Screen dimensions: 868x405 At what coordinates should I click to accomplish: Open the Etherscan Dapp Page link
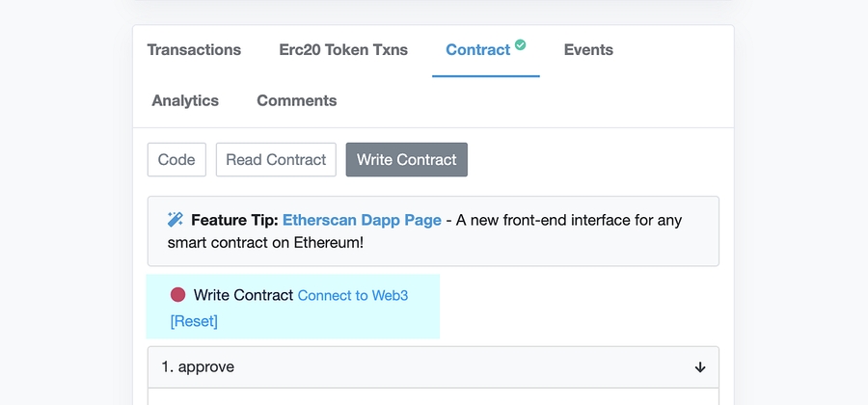coord(362,220)
